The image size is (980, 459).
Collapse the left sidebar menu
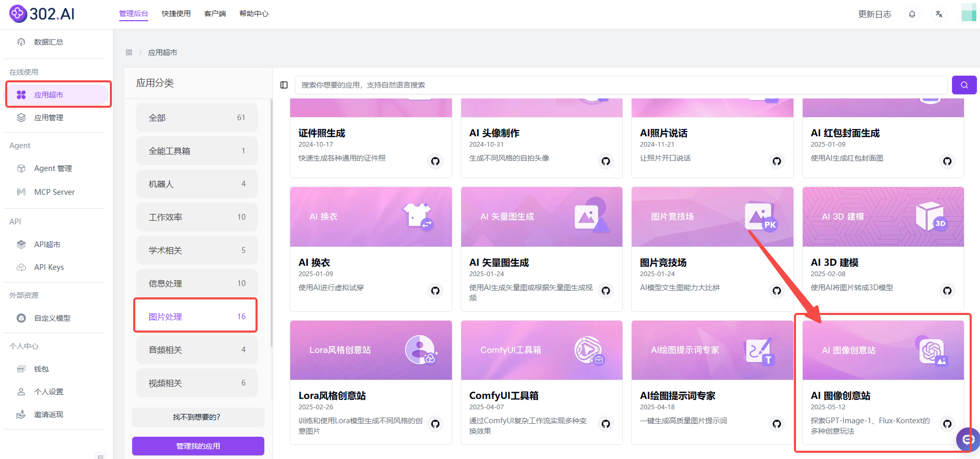click(101, 456)
